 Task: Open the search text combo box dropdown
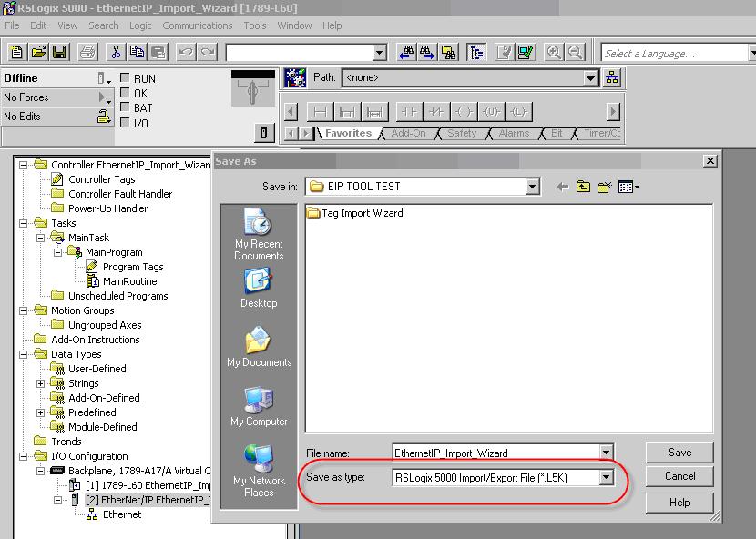[x=380, y=53]
